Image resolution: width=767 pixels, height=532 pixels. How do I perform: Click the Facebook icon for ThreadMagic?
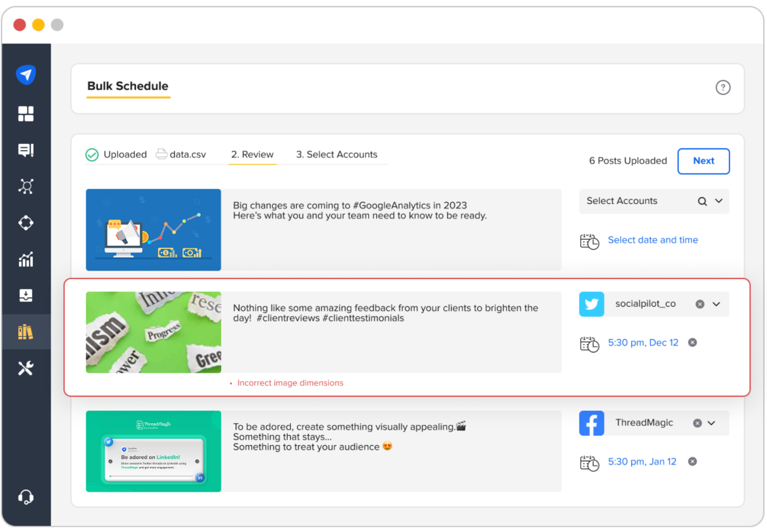[591, 423]
